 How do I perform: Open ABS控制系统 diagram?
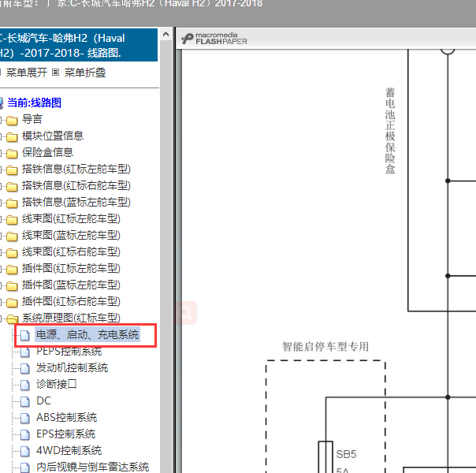[x=66, y=417]
